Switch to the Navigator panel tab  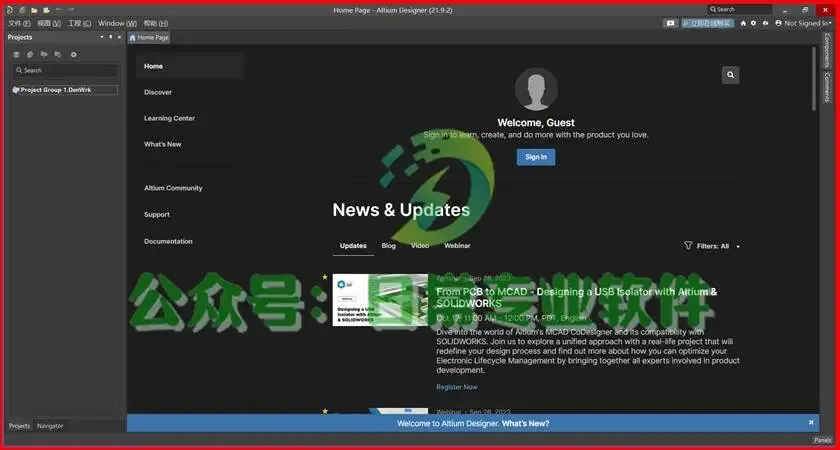(x=50, y=426)
